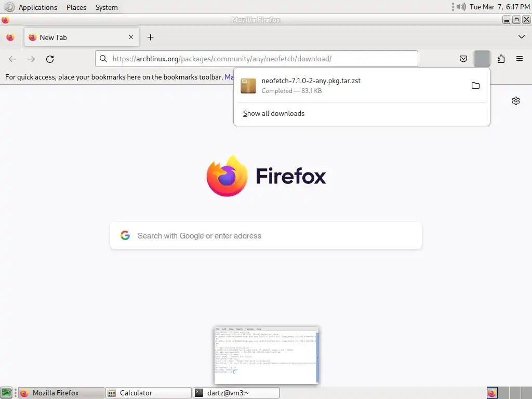The image size is (532, 399).
Task: Open the Places menu
Action: (76, 7)
